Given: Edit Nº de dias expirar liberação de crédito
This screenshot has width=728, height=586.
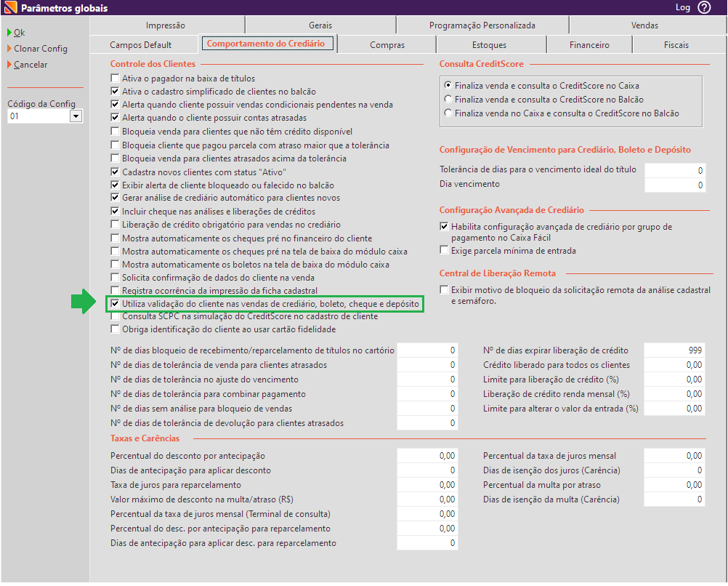Looking at the screenshot, I should (675, 350).
